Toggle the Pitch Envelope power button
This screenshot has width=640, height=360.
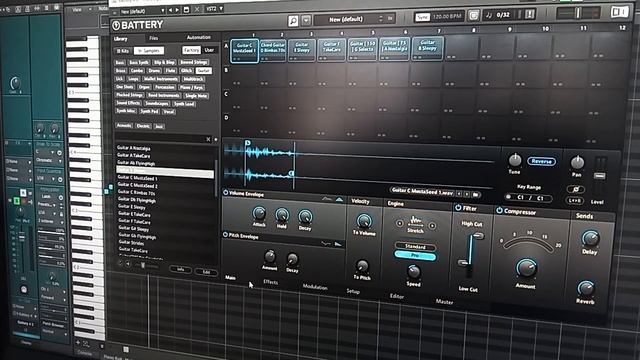point(225,234)
